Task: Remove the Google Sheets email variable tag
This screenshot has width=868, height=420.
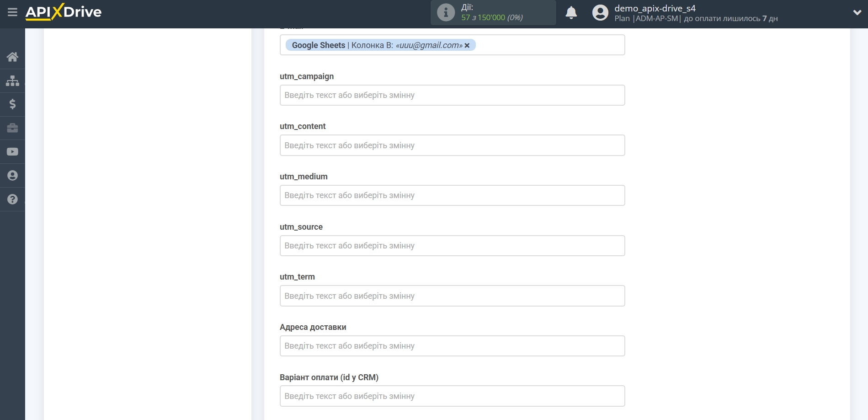Action: [467, 46]
